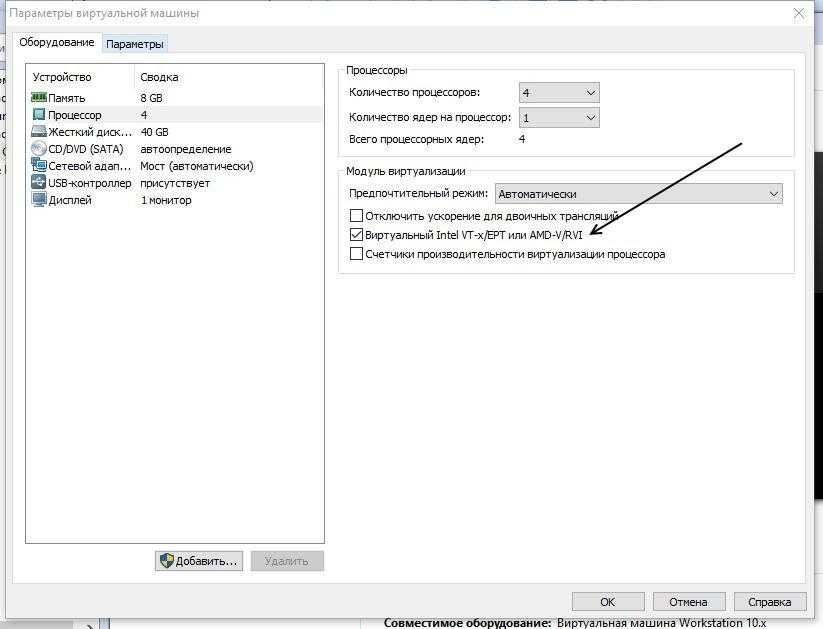This screenshot has width=823, height=629.
Task: Select the USB-контроллер device icon
Action: tap(39, 183)
